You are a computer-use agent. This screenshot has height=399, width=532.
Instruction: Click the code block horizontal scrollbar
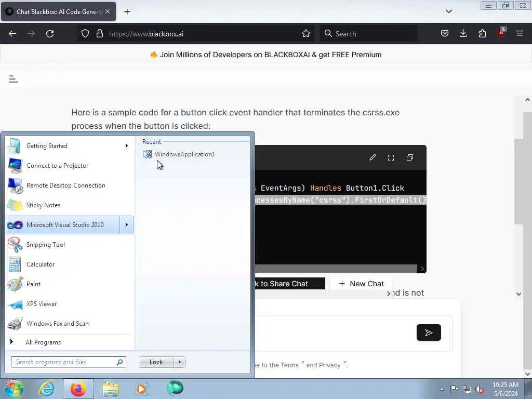click(336, 269)
